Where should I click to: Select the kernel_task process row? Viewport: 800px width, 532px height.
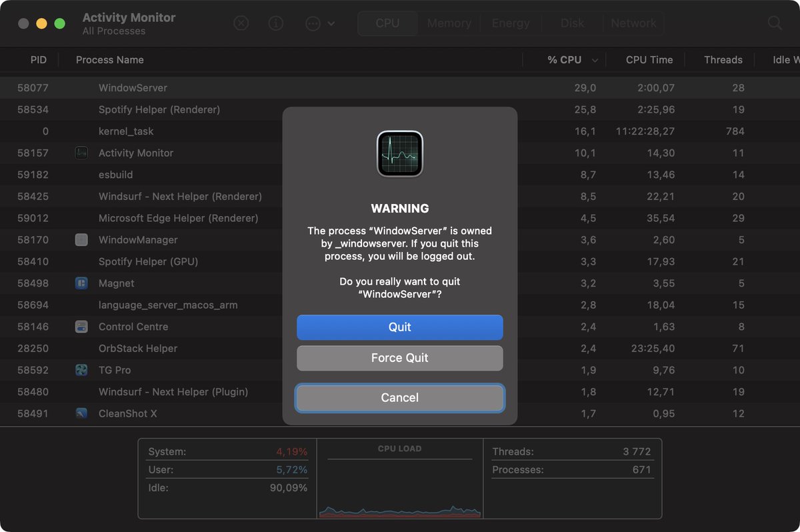pos(400,131)
